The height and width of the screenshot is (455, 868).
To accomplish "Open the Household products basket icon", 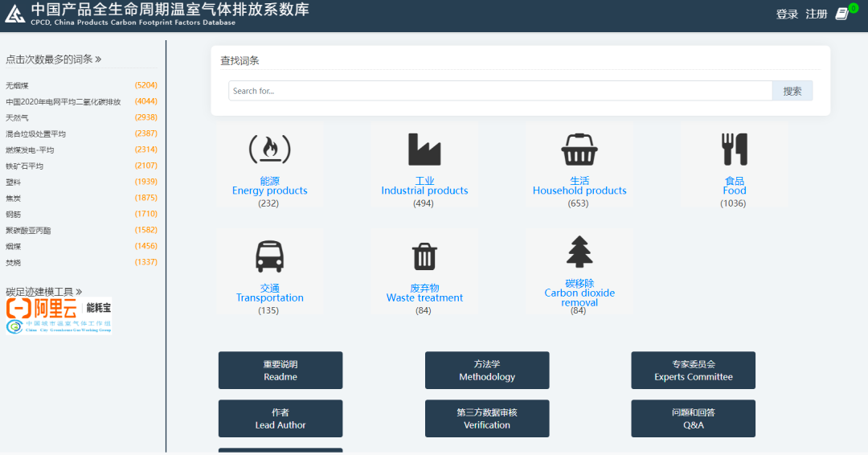I will point(579,149).
